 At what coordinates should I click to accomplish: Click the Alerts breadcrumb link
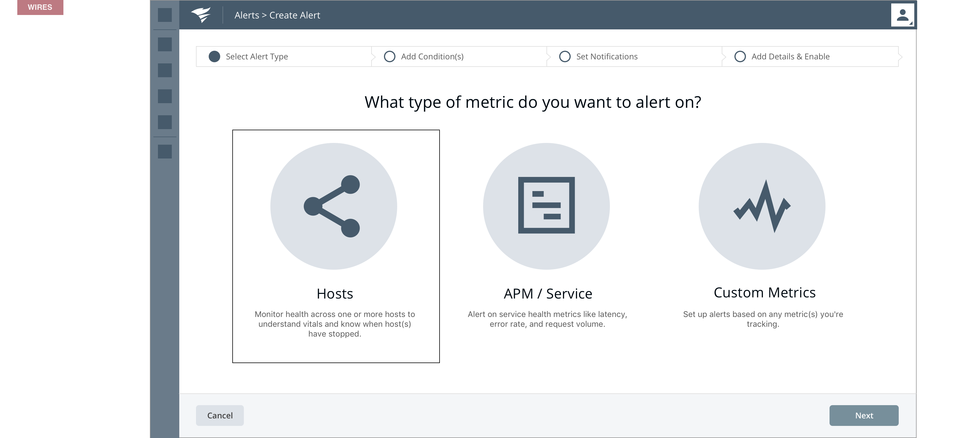246,15
